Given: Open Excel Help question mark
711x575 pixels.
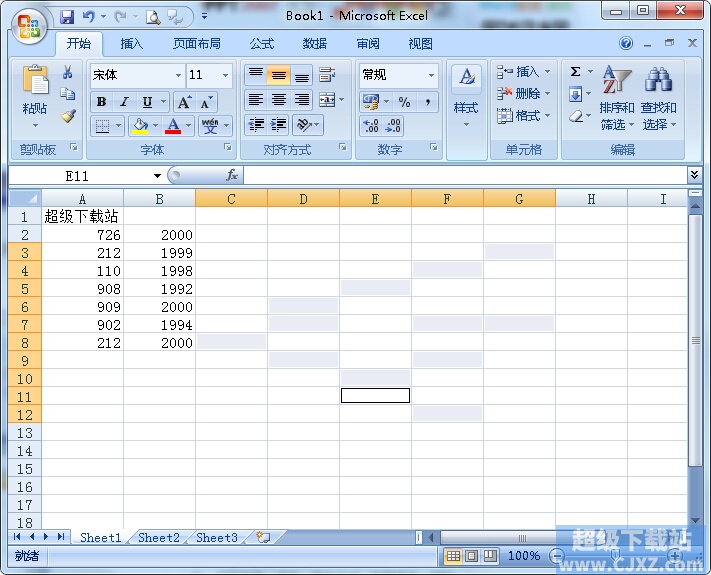Looking at the screenshot, I should pos(626,44).
